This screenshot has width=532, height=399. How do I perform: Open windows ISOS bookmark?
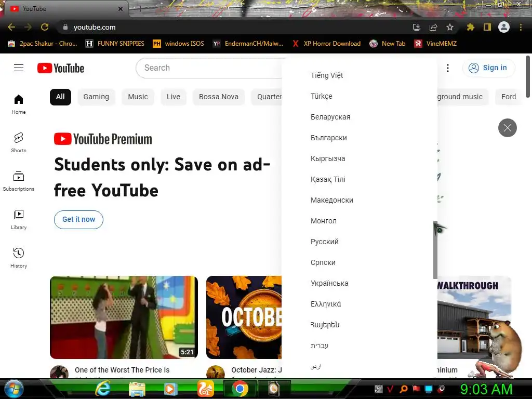click(x=179, y=44)
